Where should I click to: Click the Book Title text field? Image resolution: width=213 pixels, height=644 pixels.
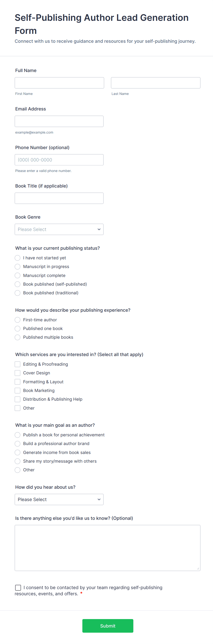coord(59,198)
